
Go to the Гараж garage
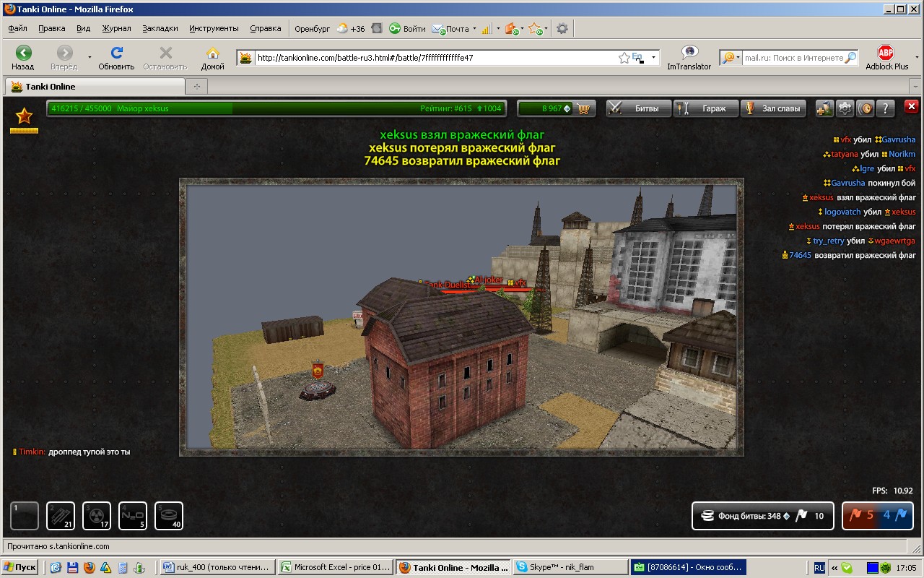click(706, 108)
